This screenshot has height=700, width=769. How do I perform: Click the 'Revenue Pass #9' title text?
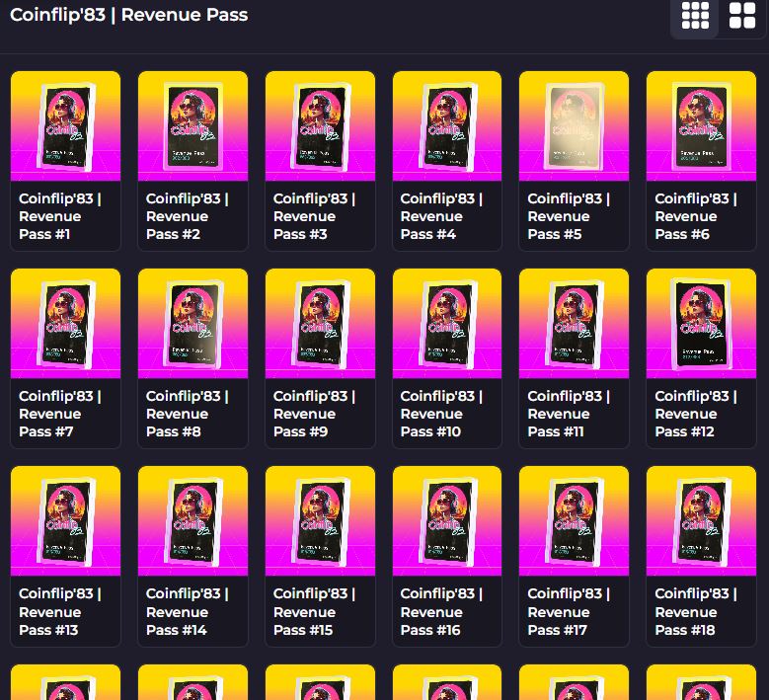coord(314,414)
